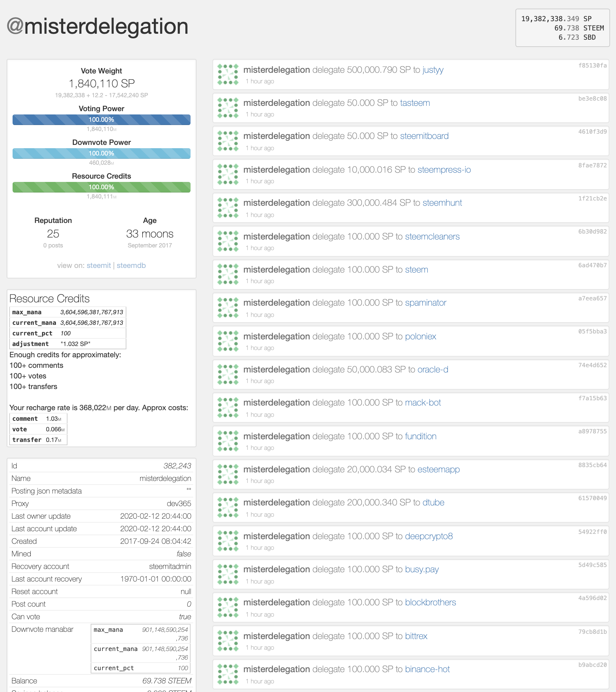Open bittrex account link

point(416,636)
